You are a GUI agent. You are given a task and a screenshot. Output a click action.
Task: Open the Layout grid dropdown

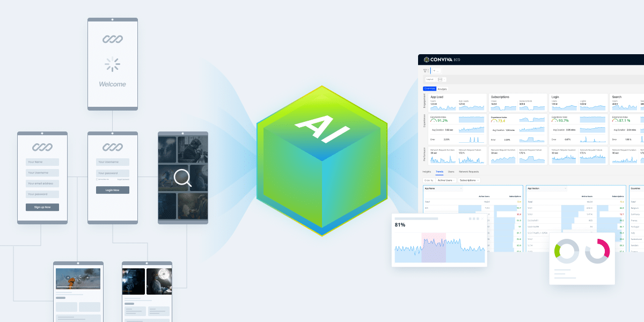(440, 79)
